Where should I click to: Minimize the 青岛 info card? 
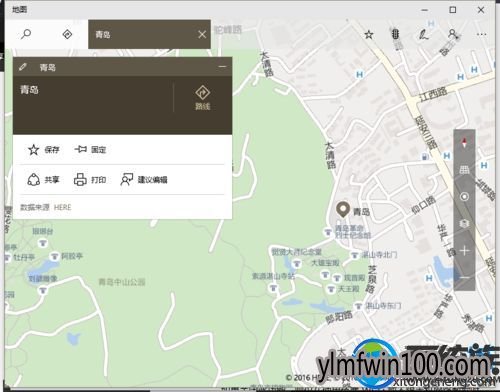point(222,67)
